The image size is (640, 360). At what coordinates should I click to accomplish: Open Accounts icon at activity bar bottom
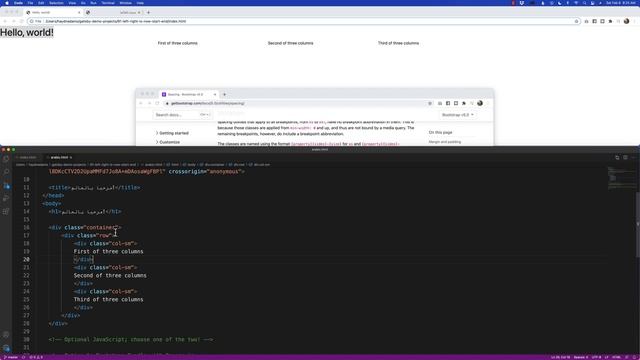coord(6,335)
